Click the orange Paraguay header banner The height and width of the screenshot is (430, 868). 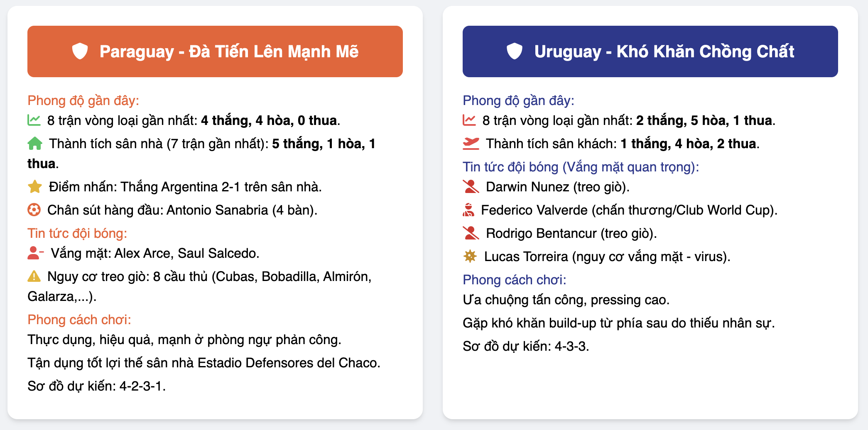[x=215, y=51]
